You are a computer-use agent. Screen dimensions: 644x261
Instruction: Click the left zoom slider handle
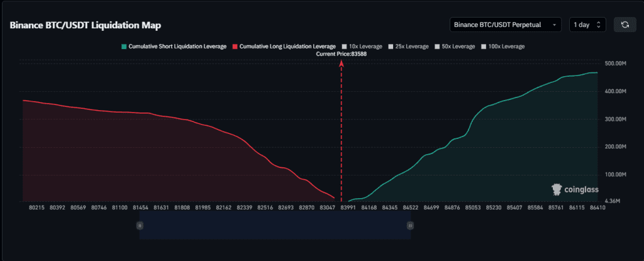pyautogui.click(x=140, y=225)
